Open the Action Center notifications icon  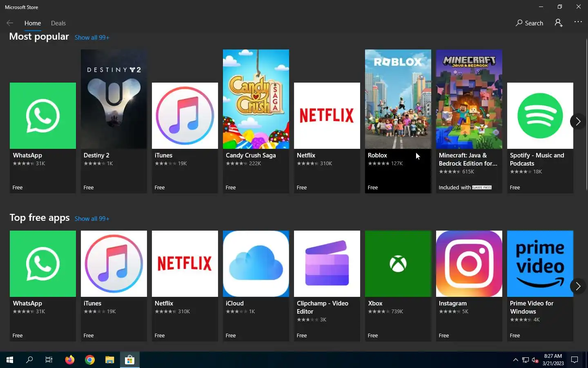point(575,360)
